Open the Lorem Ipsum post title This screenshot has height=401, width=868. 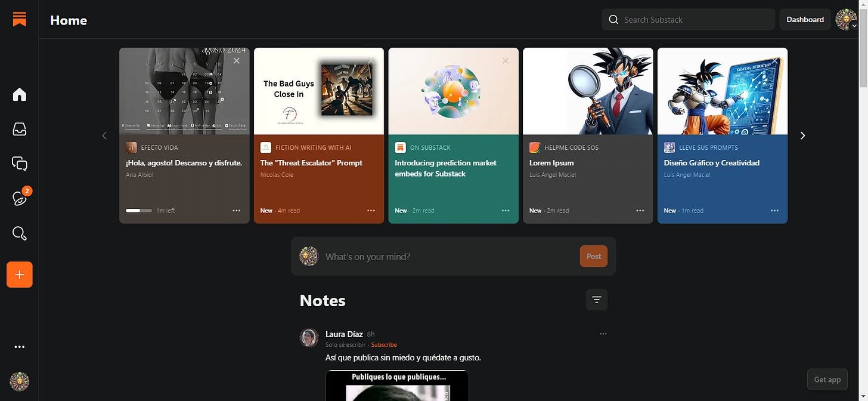[x=551, y=163]
